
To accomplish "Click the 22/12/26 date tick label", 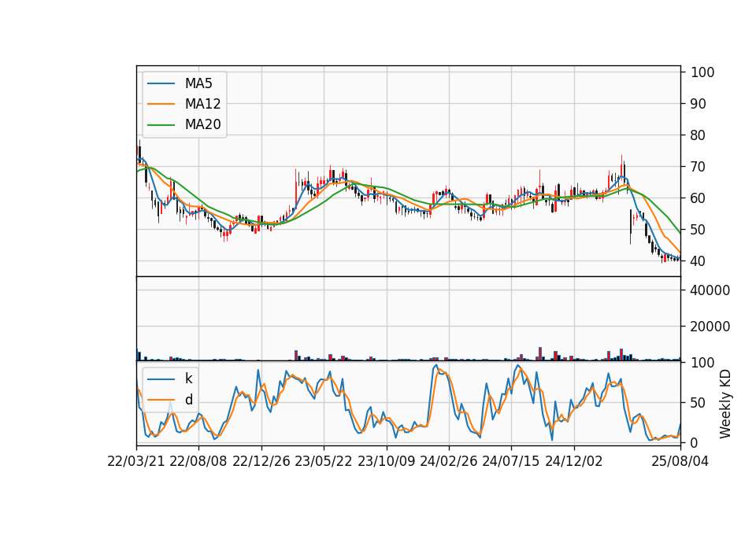I will click(261, 462).
